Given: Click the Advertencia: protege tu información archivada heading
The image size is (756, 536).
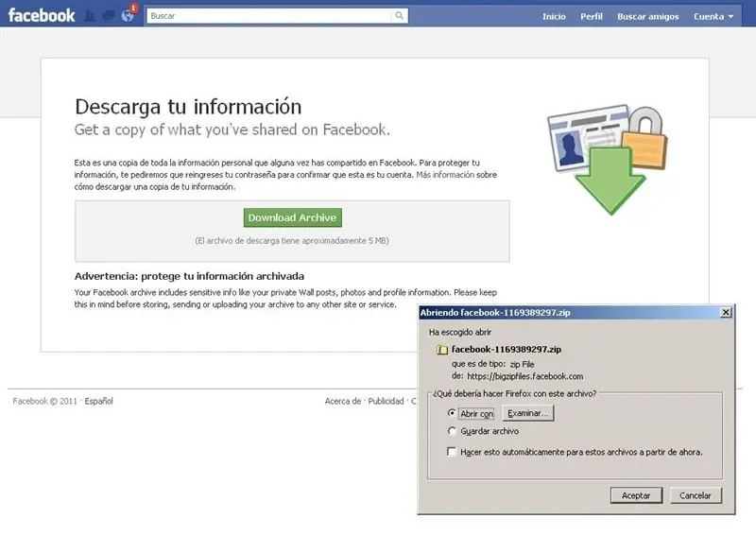Looking at the screenshot, I should pos(189,276).
